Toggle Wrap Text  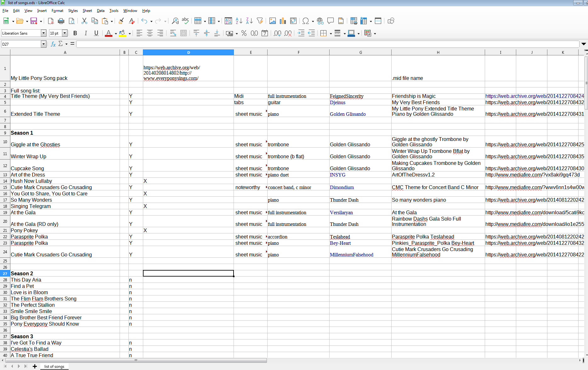tap(173, 33)
